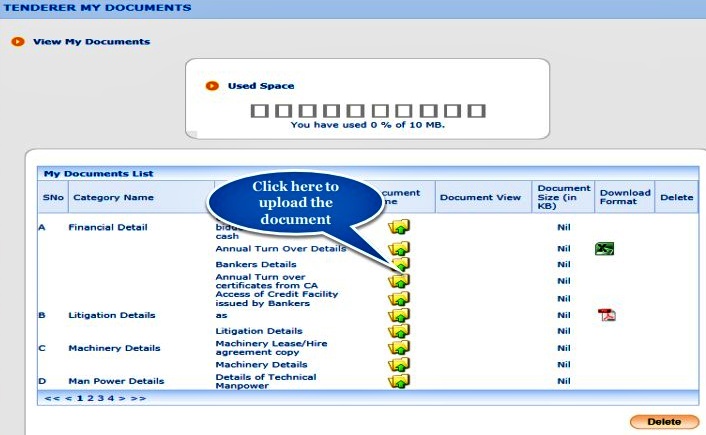Download Excel format for Annual Turn Over

tap(604, 249)
